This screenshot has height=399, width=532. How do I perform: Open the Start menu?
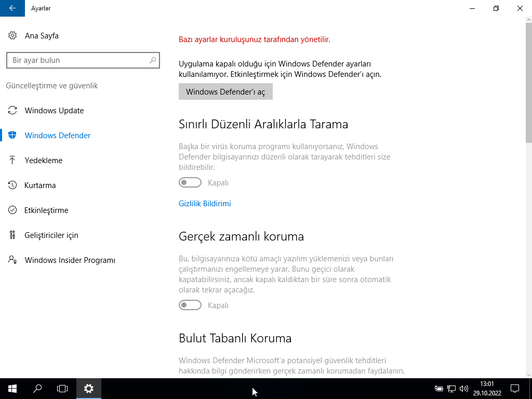point(12,389)
